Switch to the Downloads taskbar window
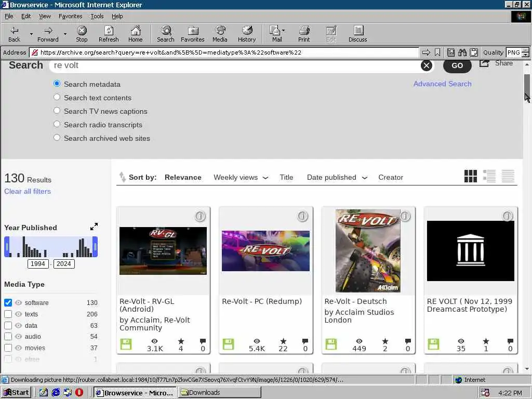532x399 pixels. (220, 393)
